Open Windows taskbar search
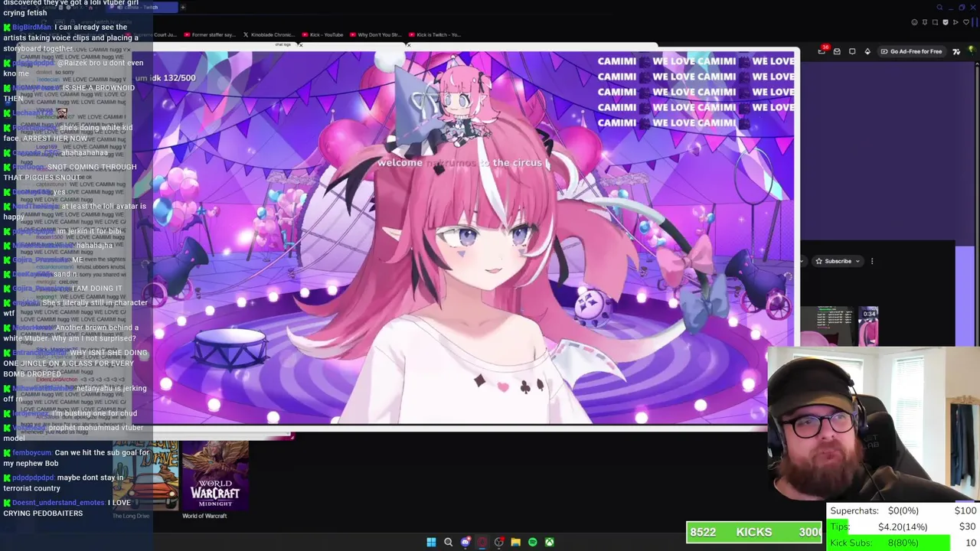 [x=448, y=543]
